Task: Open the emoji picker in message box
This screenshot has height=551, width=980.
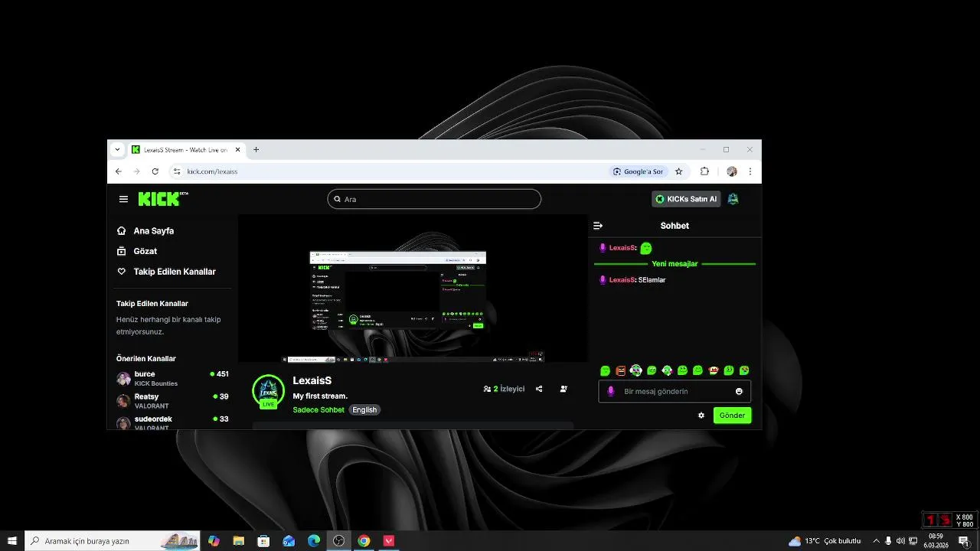Action: [739, 391]
